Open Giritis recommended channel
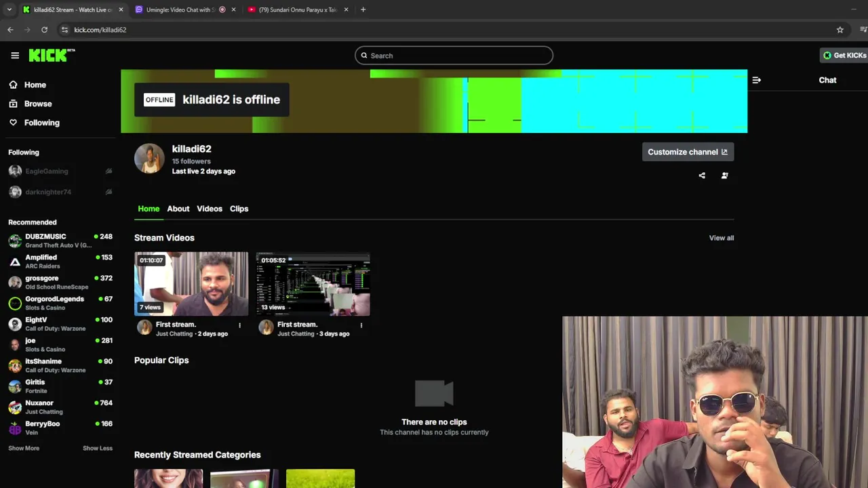Screen dimensions: 868x488 pyautogui.click(x=60, y=386)
